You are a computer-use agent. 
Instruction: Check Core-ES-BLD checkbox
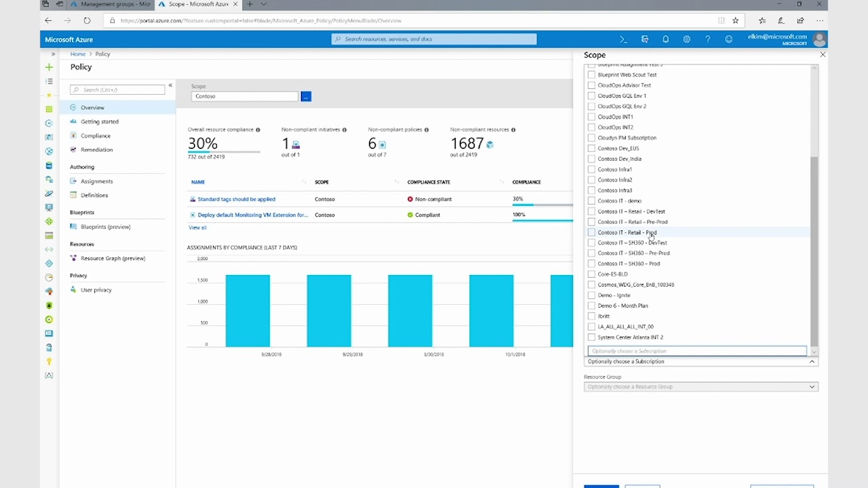(591, 274)
